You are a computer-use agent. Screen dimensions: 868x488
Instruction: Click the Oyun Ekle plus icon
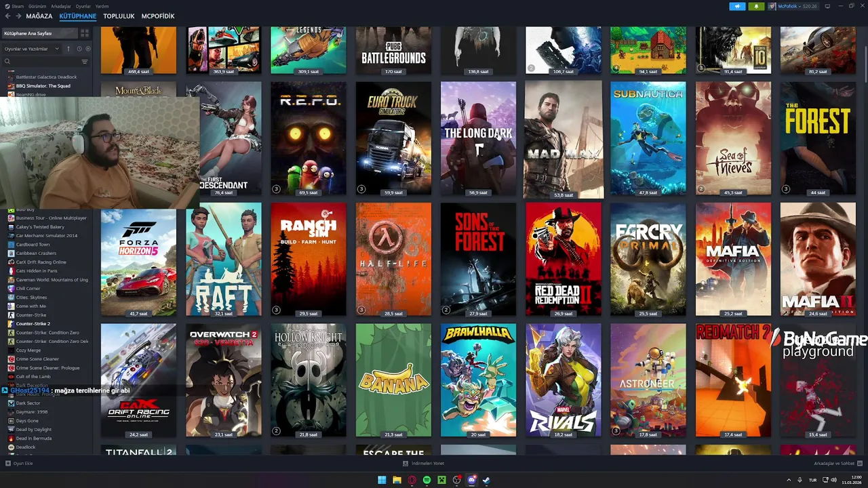[8, 464]
